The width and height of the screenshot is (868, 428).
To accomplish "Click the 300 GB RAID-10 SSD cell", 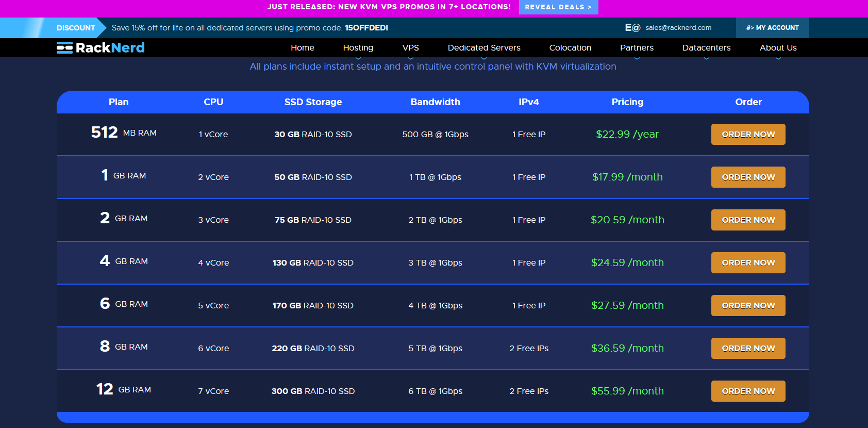I will (313, 391).
